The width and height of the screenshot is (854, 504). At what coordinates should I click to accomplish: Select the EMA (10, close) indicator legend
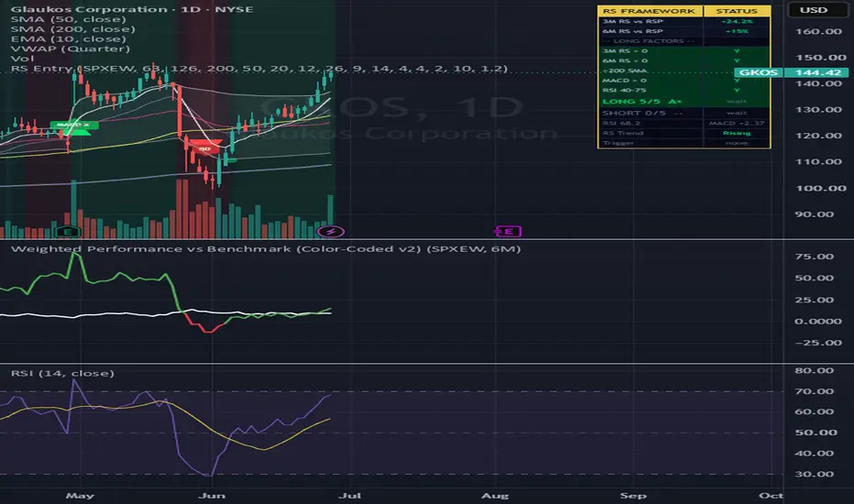(69, 38)
